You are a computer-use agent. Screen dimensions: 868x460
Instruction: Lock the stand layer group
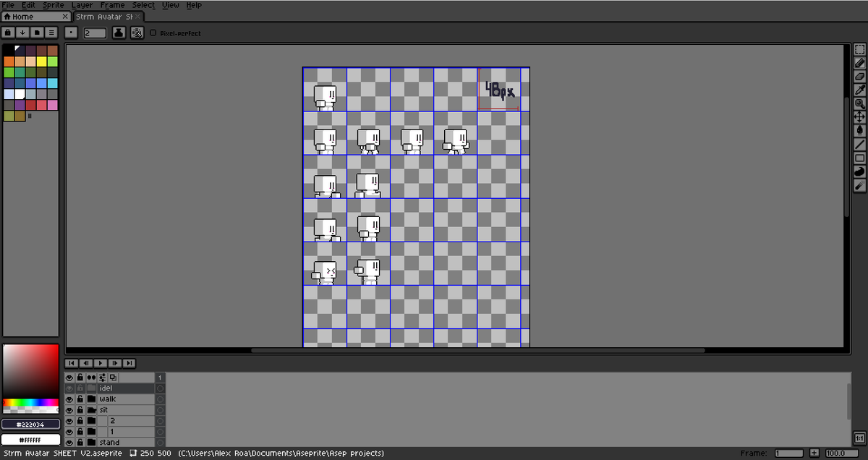80,443
